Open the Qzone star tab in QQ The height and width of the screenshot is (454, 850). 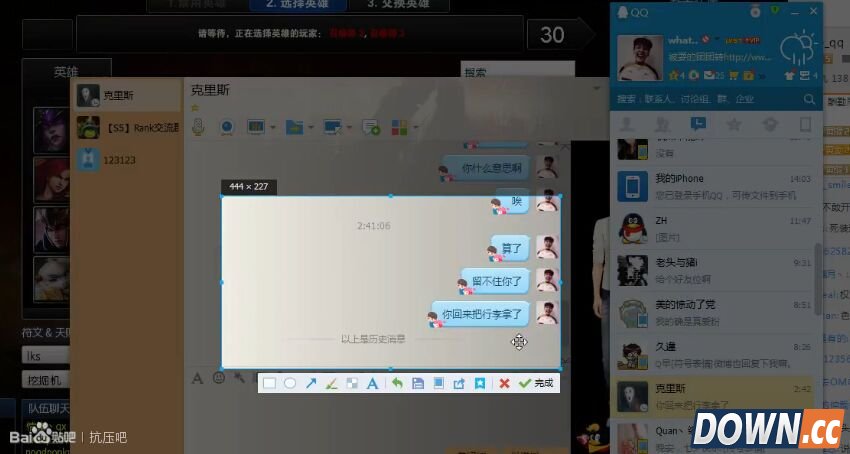click(x=733, y=124)
